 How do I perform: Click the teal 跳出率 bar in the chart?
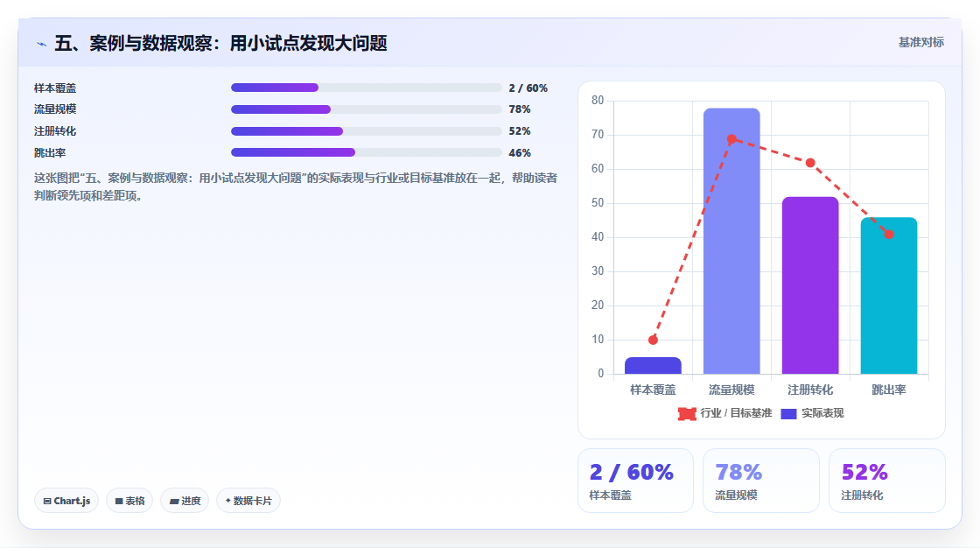click(889, 295)
